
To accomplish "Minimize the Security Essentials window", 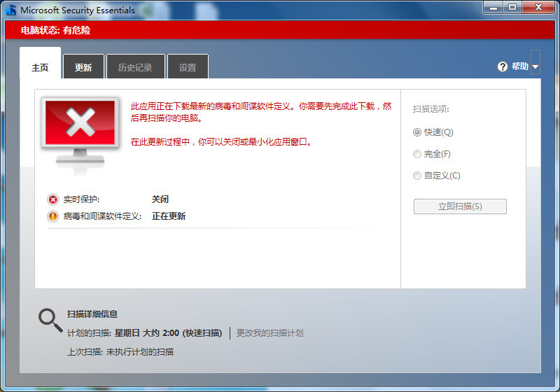I will pos(493,7).
